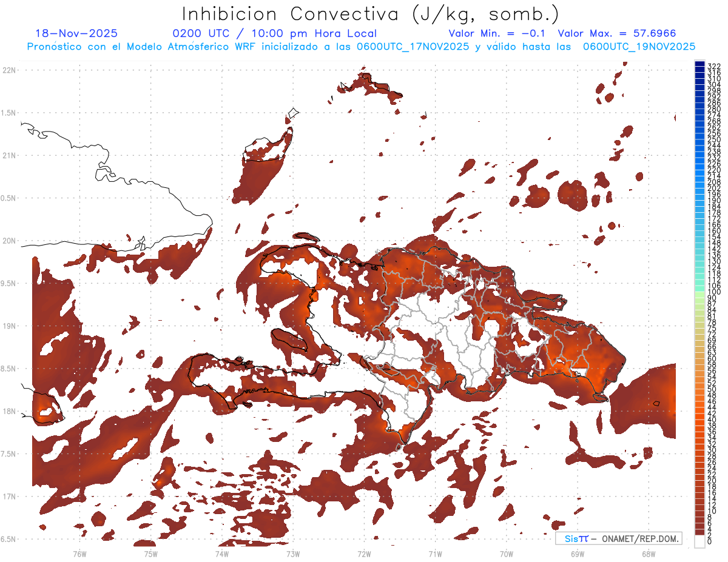This screenshot has height=562, width=728.
Task: Click the '71W' longitude label
Action: pyautogui.click(x=435, y=554)
